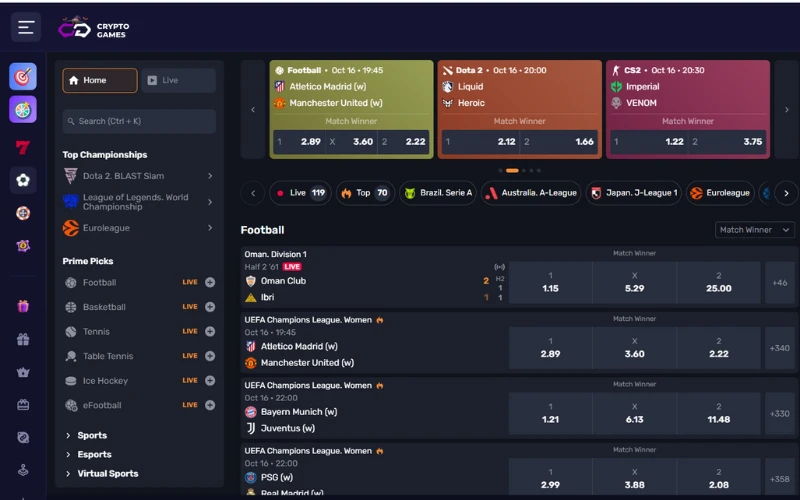Show +330 more markets for Bayern Munich
The image size is (800, 500).
(780, 414)
